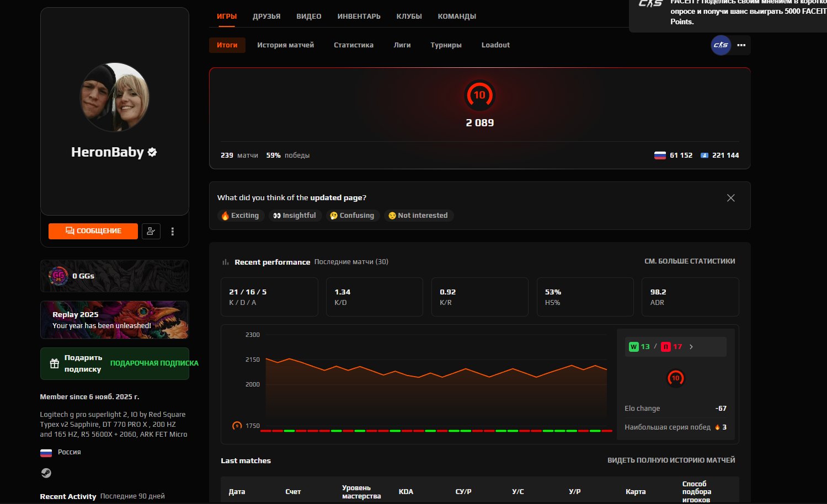Switch to the Статистика tab
The height and width of the screenshot is (504, 827).
pos(353,45)
